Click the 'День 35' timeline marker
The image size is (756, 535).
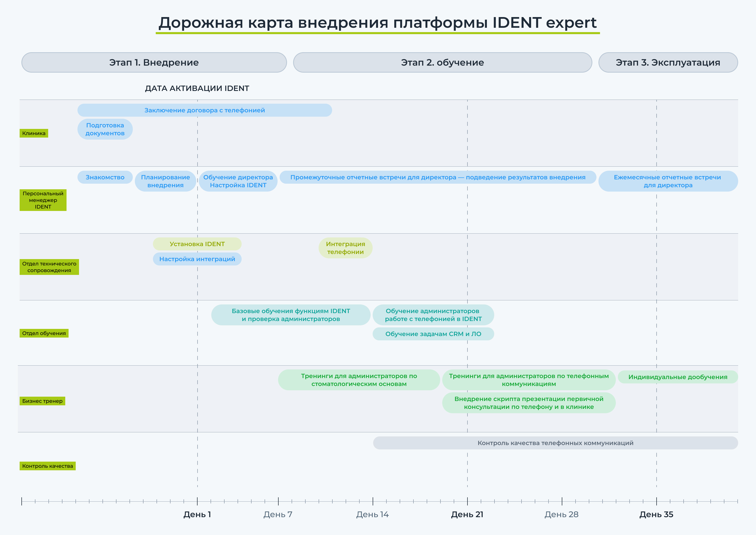[656, 514]
